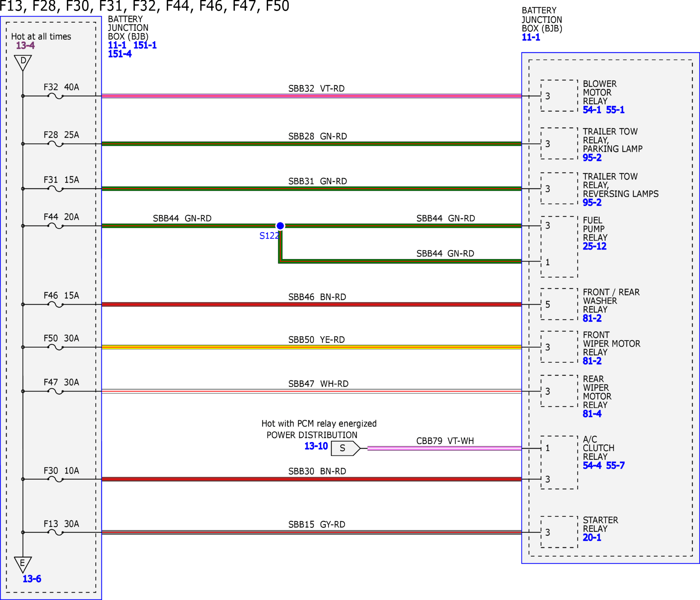This screenshot has height=600, width=700.
Task: Open 81-2 link under Front/Rear Washer Relay
Action: pyautogui.click(x=592, y=318)
